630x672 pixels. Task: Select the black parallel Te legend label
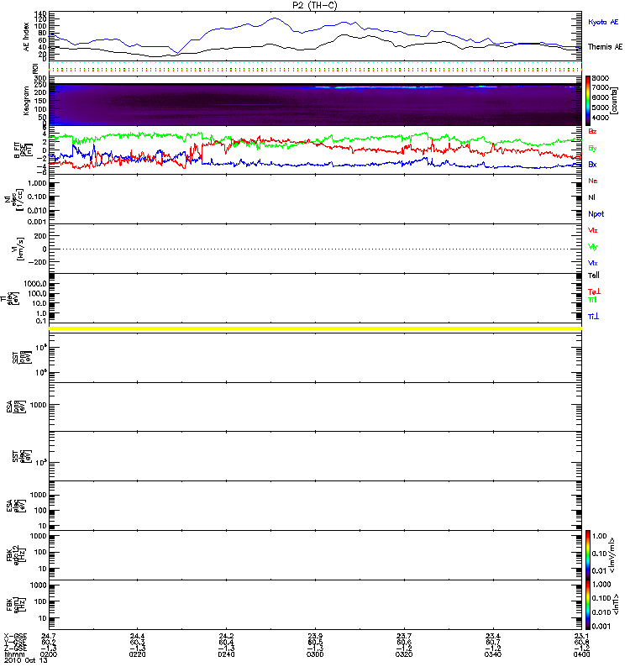click(594, 276)
